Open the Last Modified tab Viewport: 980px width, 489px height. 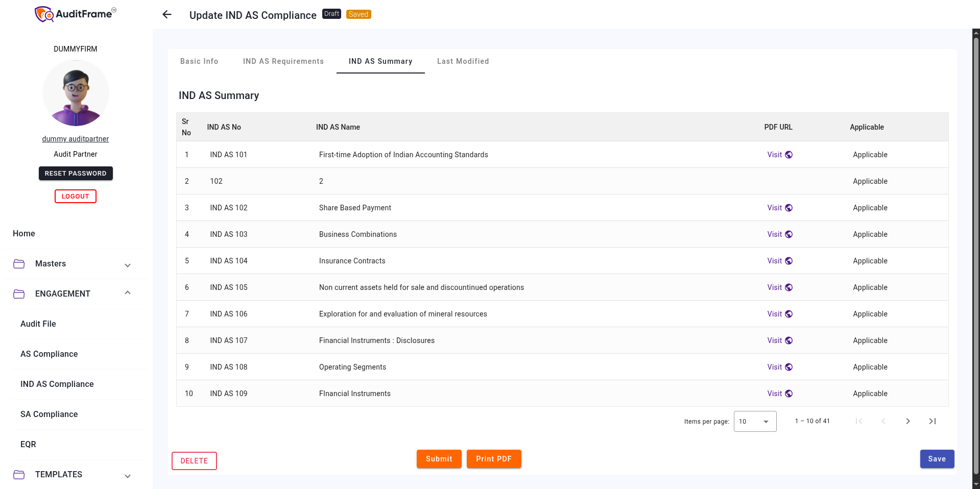[x=463, y=61]
